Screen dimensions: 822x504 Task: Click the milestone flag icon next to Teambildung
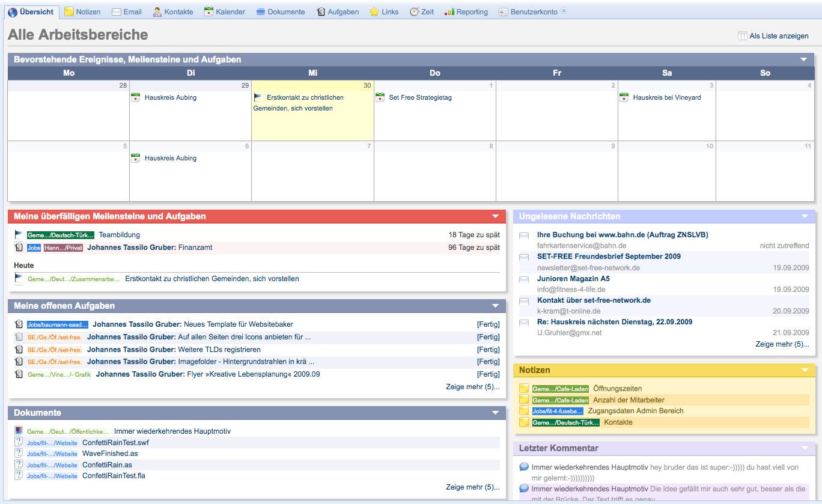click(19, 235)
